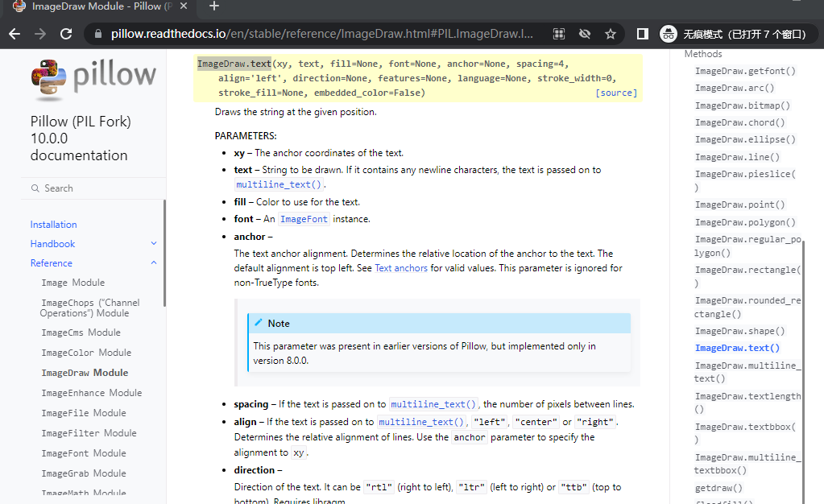Image resolution: width=824 pixels, height=504 pixels.
Task: Jump to ImageDraw.bitmap() in Methods
Action: tap(743, 105)
